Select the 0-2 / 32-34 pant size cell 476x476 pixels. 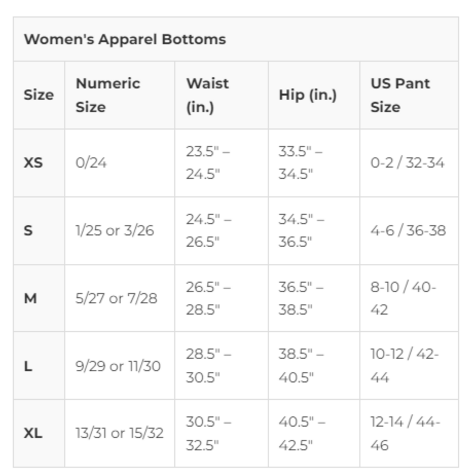point(407,163)
